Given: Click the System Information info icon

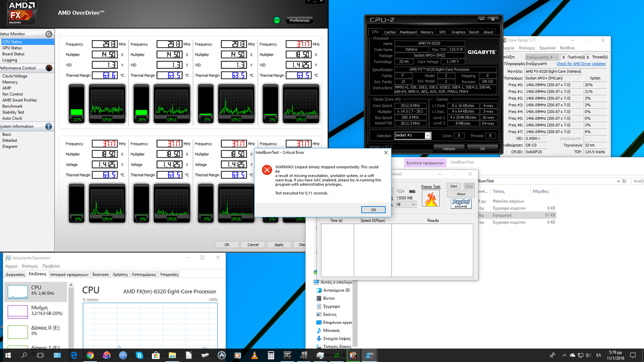Looking at the screenshot, I should point(49,126).
